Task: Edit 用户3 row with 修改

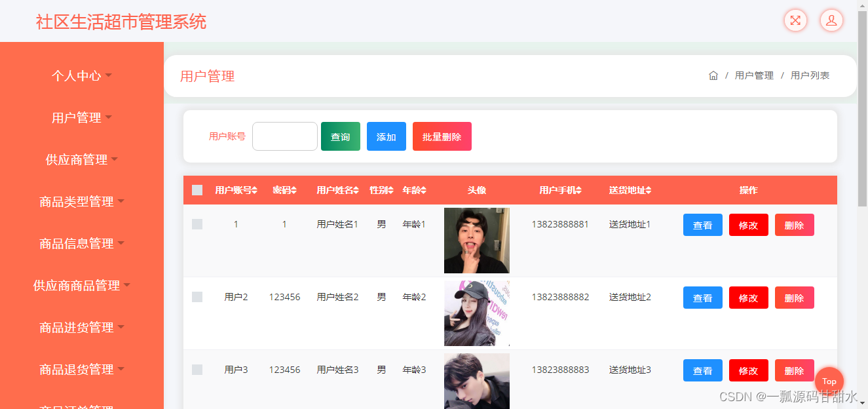Action: (x=749, y=370)
